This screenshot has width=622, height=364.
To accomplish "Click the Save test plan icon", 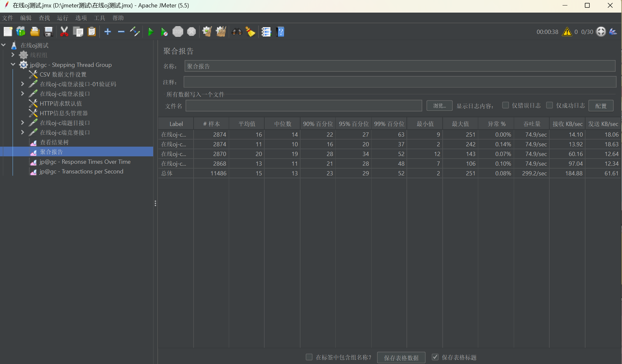I will (48, 32).
